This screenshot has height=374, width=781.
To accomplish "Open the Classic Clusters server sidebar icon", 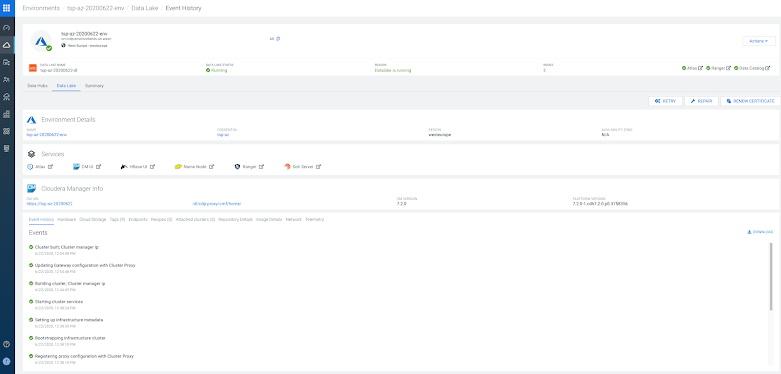I will [6, 148].
